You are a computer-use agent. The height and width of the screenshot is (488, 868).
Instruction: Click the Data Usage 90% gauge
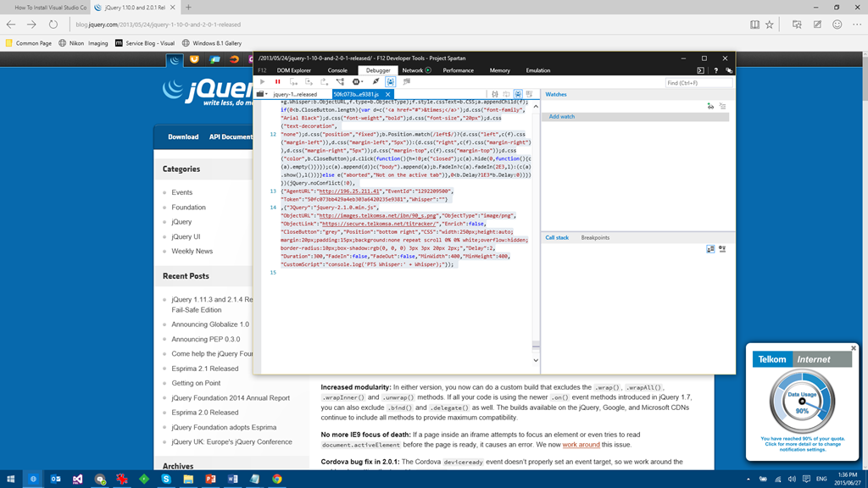point(802,402)
